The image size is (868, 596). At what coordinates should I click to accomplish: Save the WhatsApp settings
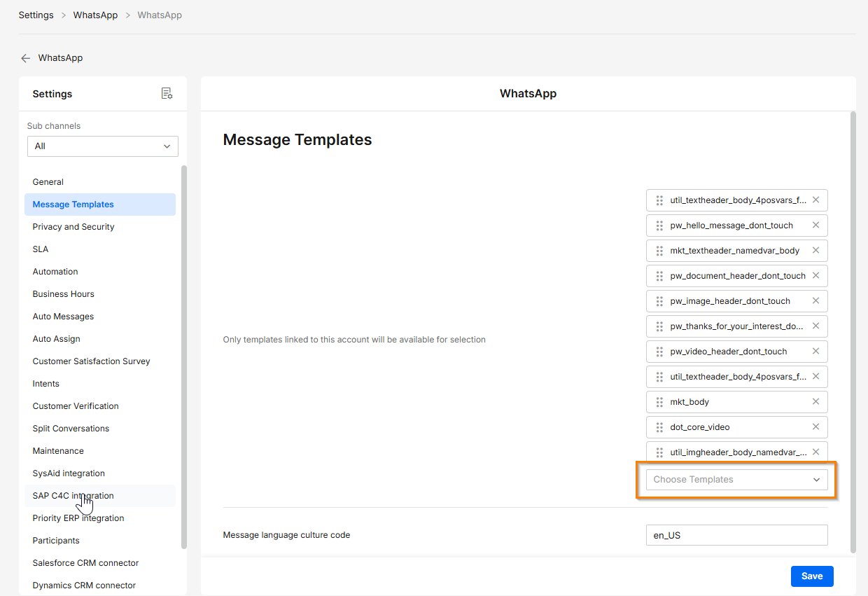pos(812,576)
